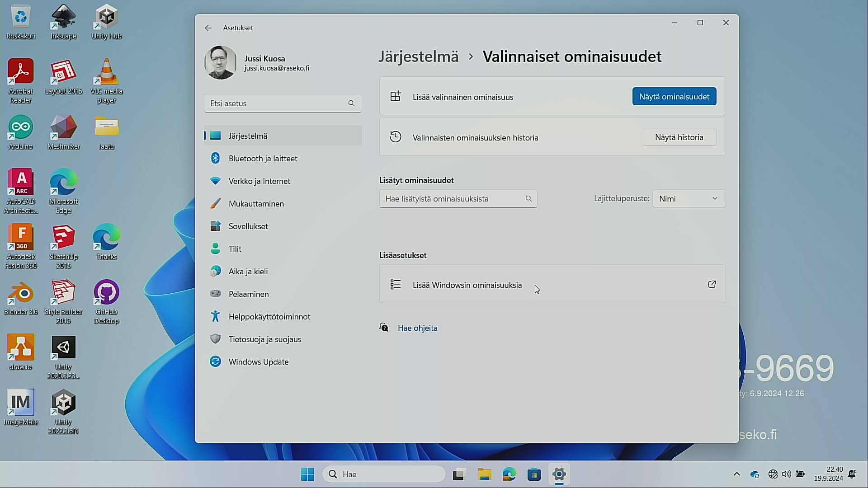Select the VLC media player icon
Image resolution: width=868 pixels, height=488 pixels.
[x=106, y=81]
